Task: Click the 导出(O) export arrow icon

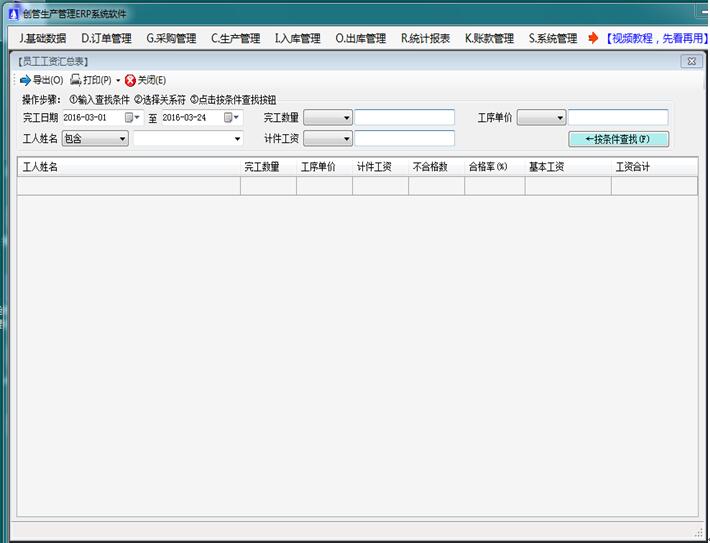Action: coord(25,80)
